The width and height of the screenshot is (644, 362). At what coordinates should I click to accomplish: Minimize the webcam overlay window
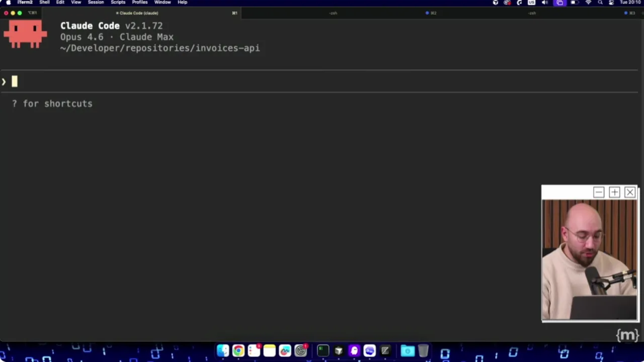pyautogui.click(x=598, y=193)
